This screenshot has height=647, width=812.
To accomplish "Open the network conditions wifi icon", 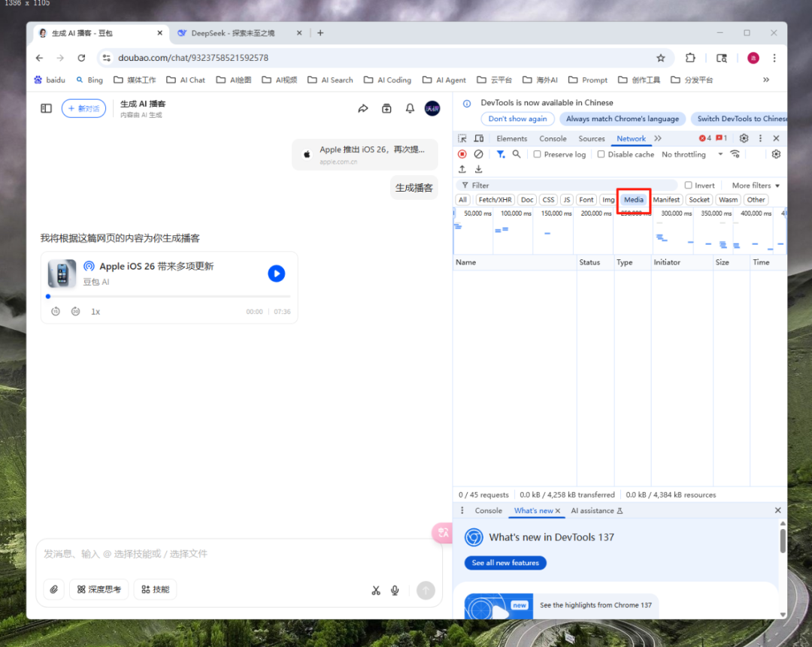I will tap(735, 154).
